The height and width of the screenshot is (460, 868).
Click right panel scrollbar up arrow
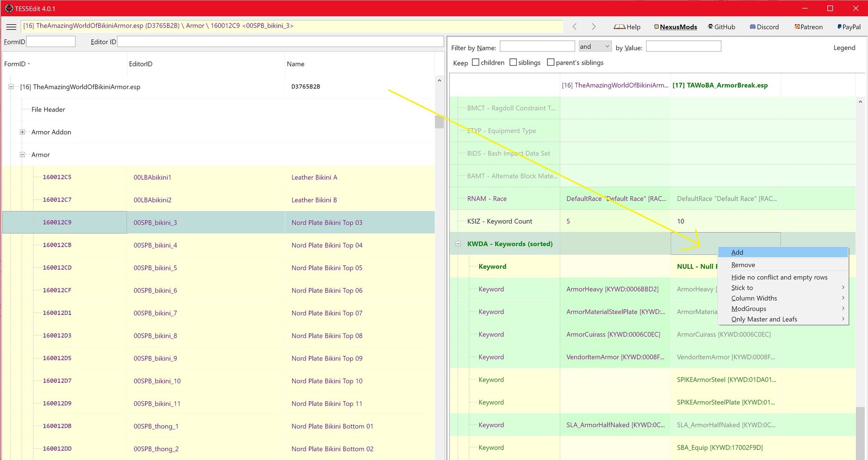pyautogui.click(x=860, y=102)
